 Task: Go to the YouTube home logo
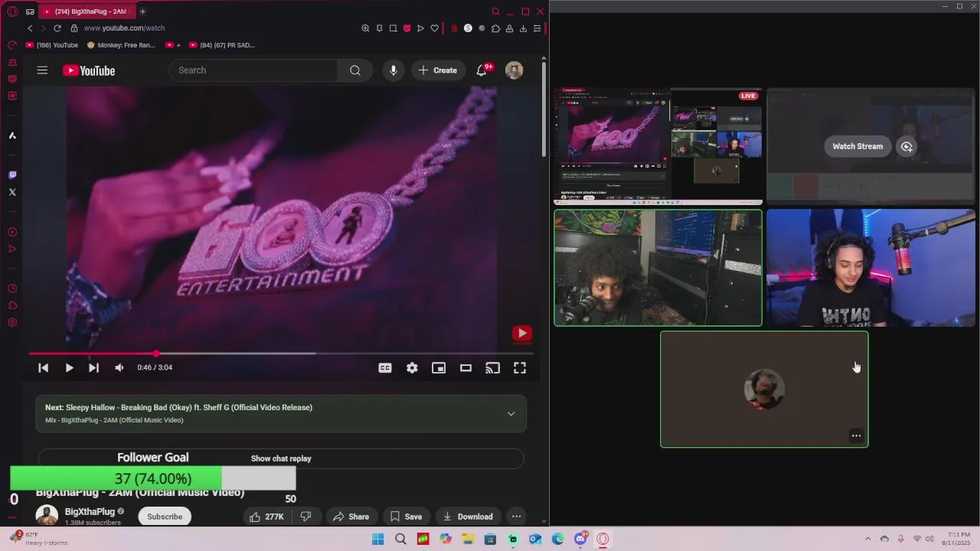[x=89, y=70]
